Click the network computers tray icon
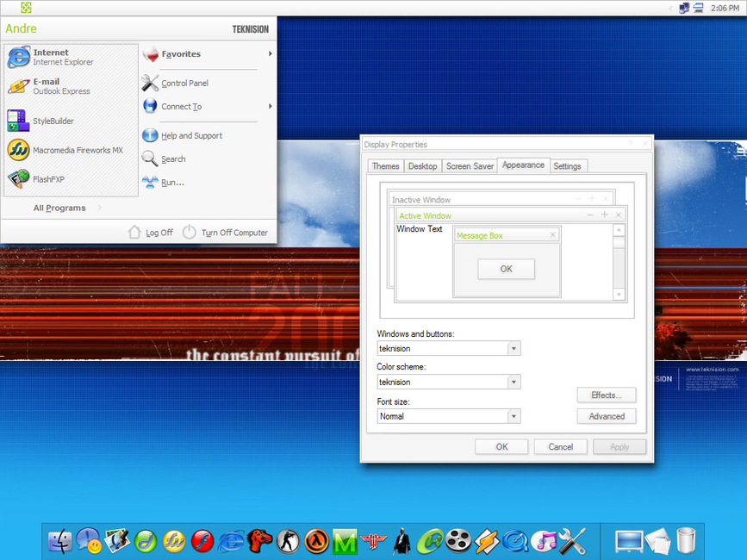 (x=684, y=8)
